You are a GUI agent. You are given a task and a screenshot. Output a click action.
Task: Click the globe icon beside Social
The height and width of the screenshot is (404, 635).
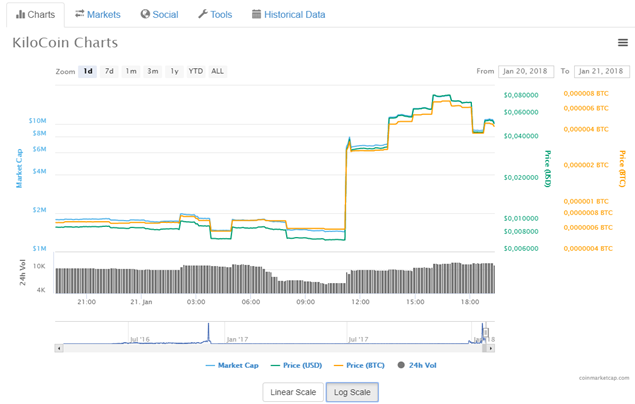[145, 14]
